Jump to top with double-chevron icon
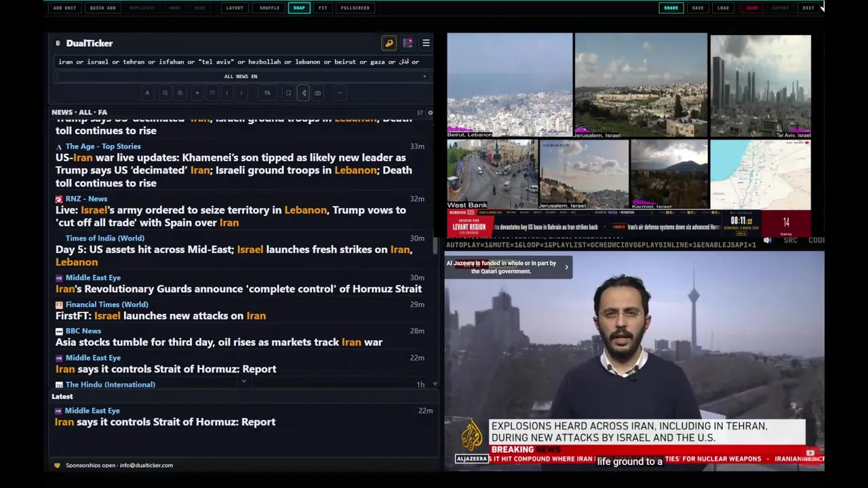868x488 pixels. pyautogui.click(x=212, y=93)
